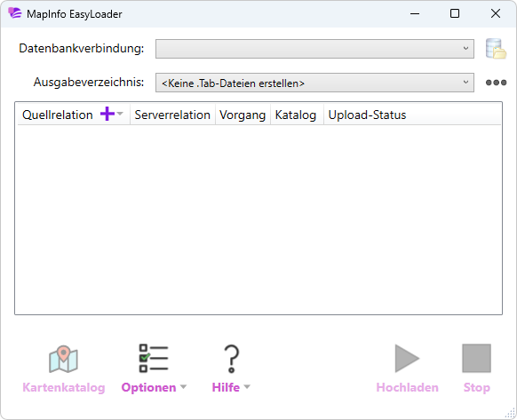Click the Ausgabeverzeichnis label
The image size is (517, 420).
(x=89, y=82)
